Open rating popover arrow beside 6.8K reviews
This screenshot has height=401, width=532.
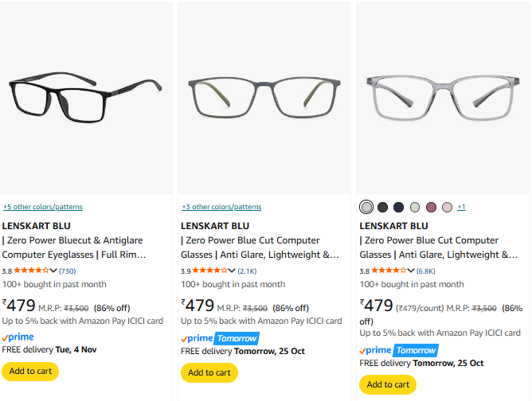[x=411, y=271]
